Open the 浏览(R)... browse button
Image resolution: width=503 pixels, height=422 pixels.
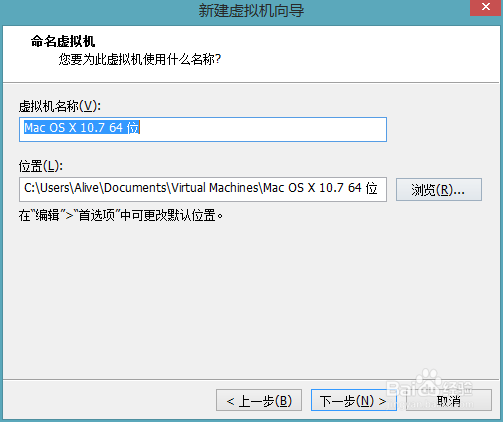439,189
